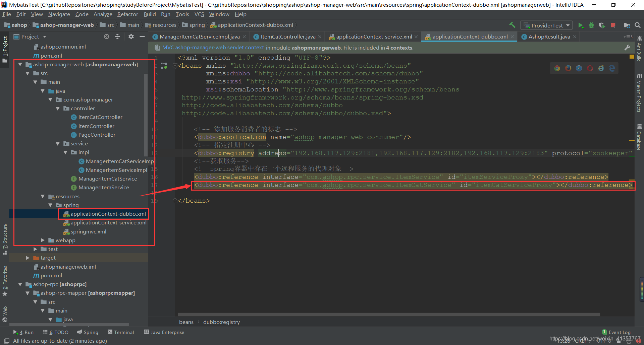Screen dimensions: 644x345
Task: Toggle the Maven Projects tool window
Action: 639,93
